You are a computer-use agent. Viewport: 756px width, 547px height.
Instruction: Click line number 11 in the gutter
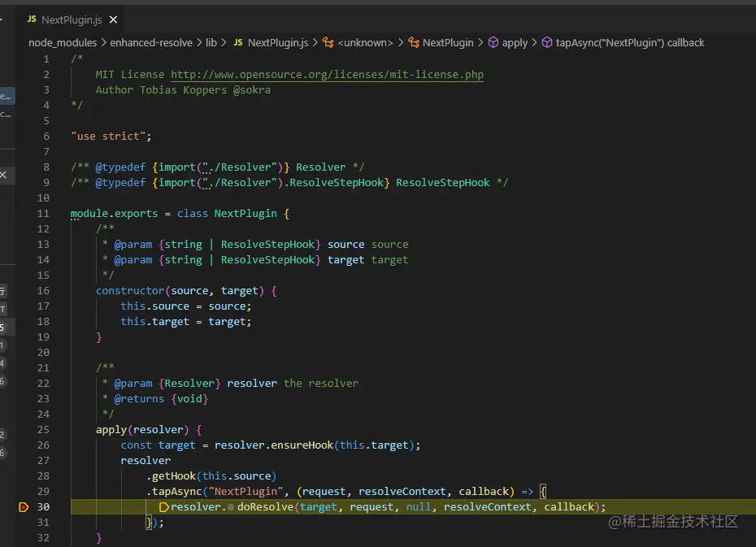[x=43, y=214]
